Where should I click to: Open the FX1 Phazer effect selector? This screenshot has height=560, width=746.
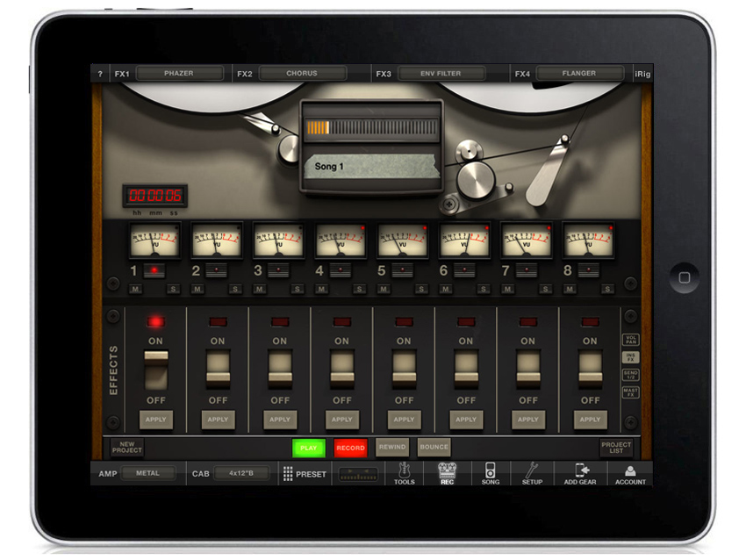pos(179,73)
